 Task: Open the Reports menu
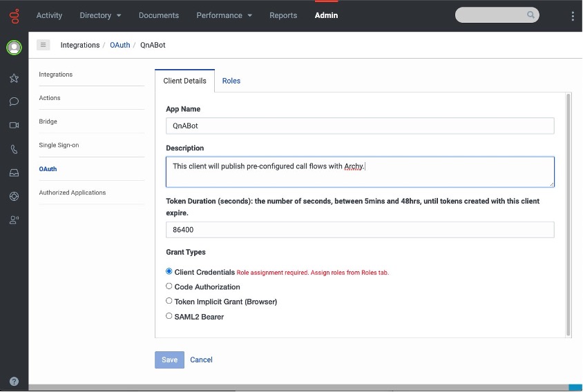283,15
